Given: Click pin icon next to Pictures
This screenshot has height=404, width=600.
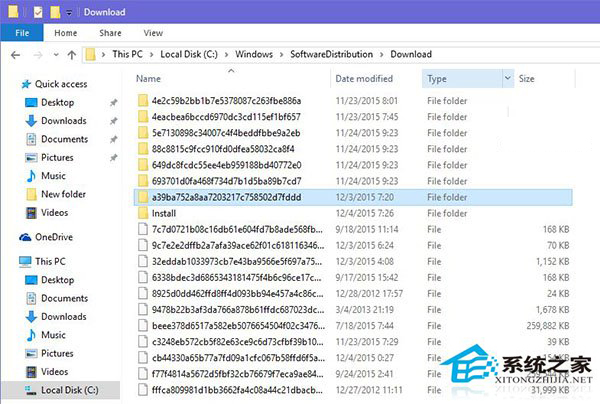Looking at the screenshot, I should [x=113, y=158].
